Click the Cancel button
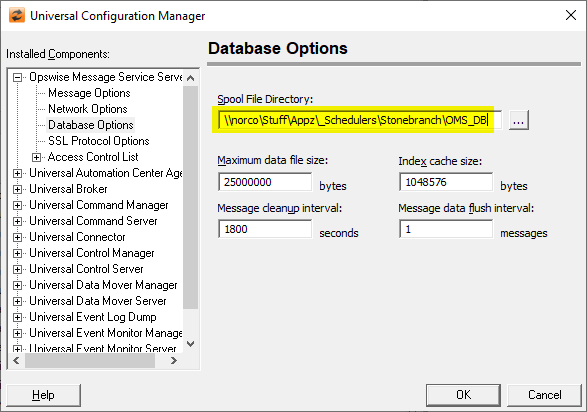The height and width of the screenshot is (412, 587). (544, 395)
